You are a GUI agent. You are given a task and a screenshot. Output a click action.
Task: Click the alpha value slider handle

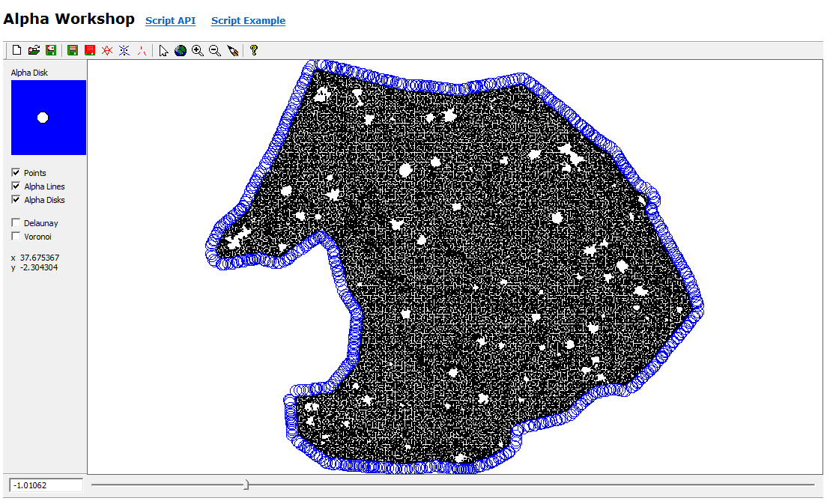(247, 485)
